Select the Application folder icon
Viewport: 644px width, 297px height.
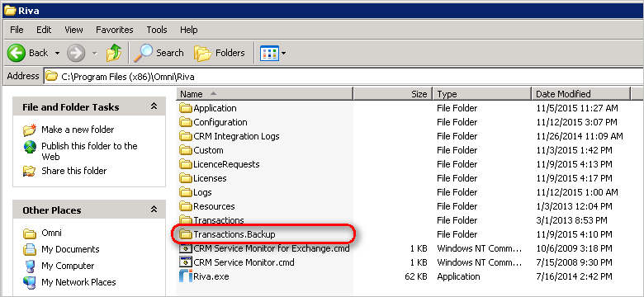tap(186, 108)
